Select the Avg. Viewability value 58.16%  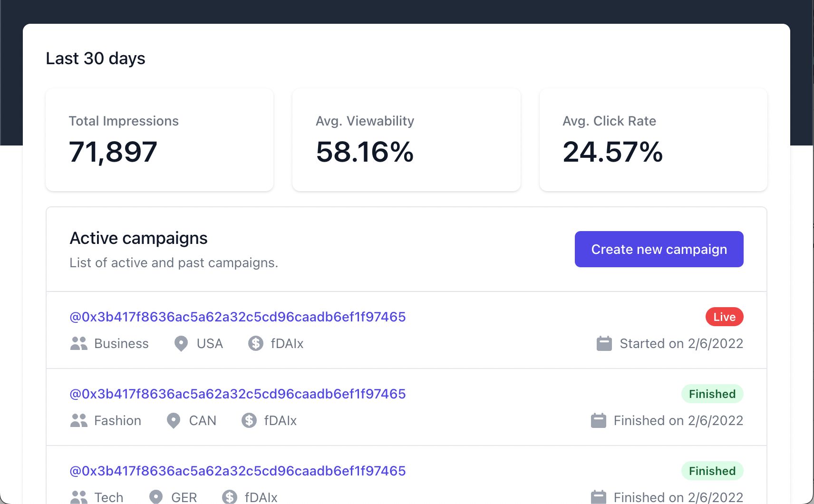(365, 152)
